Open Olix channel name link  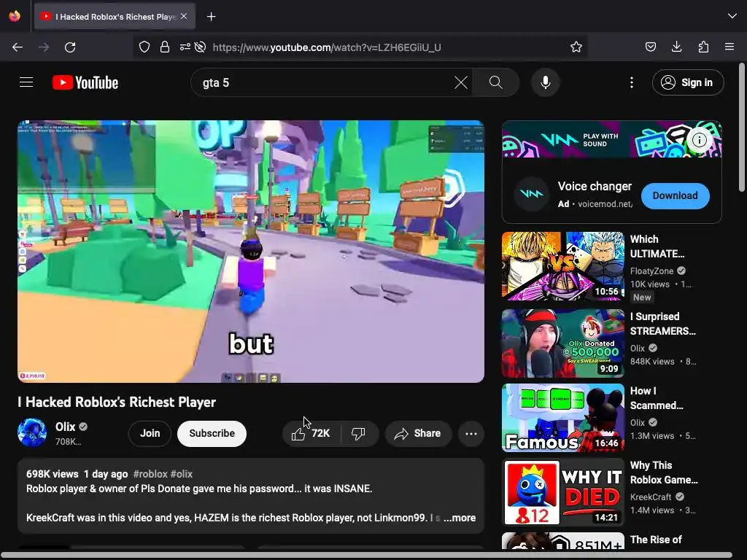65,427
